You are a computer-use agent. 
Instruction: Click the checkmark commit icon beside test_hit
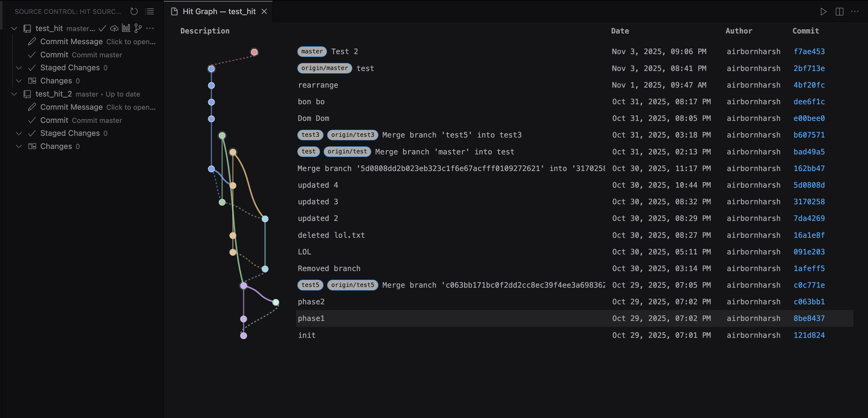(x=102, y=28)
